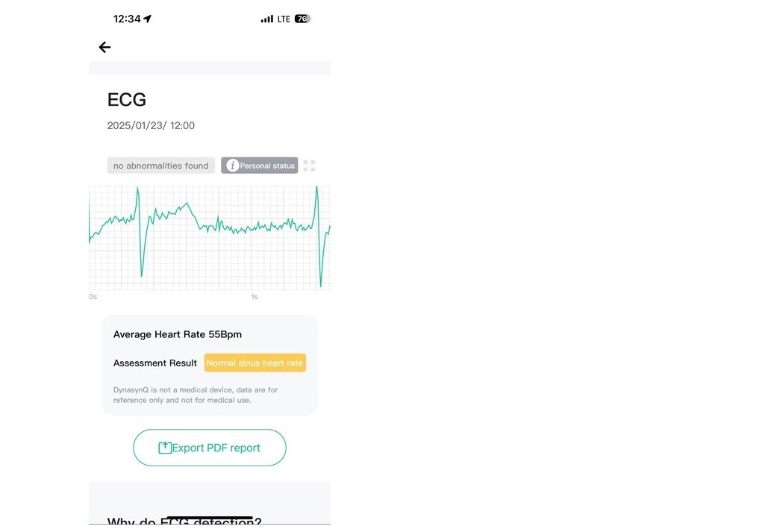Image resolution: width=768 pixels, height=532 pixels.
Task: Tap the 1s time marker on chart
Action: pyautogui.click(x=255, y=297)
